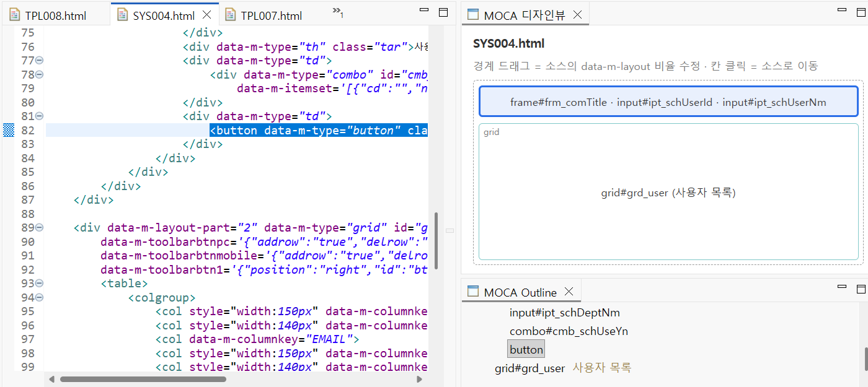Select the frame#frm_comTitle layout cell
The image size is (868, 387).
(668, 102)
